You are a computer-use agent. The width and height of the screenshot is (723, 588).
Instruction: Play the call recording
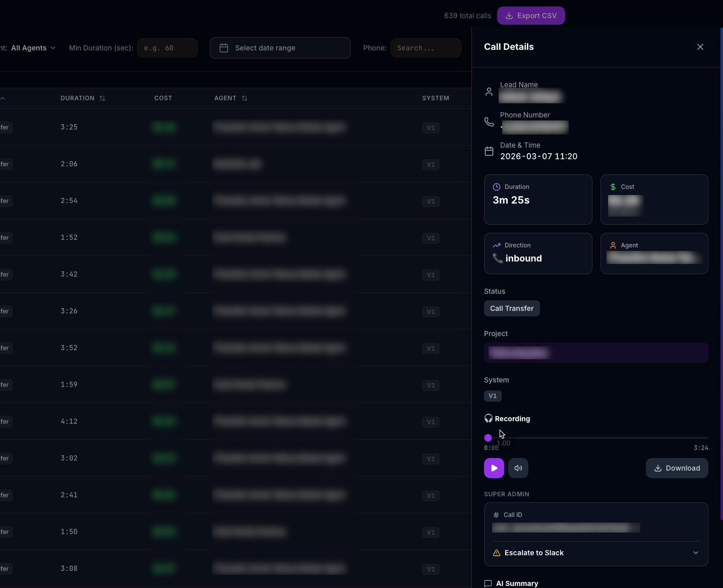(494, 468)
